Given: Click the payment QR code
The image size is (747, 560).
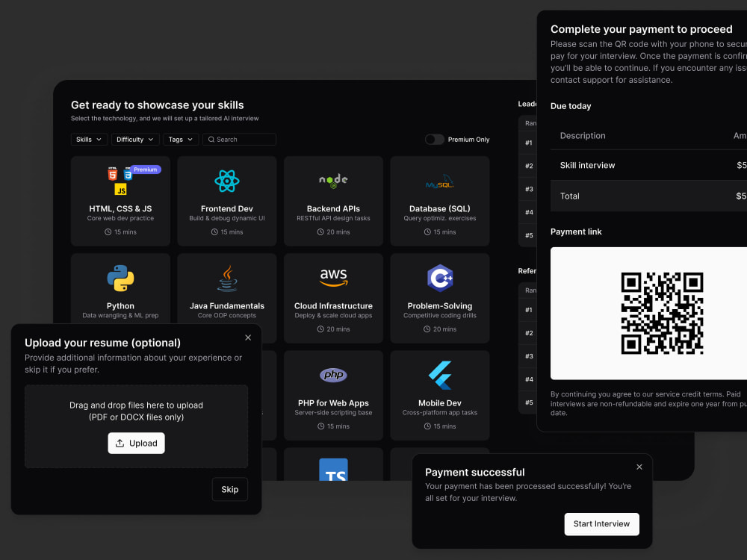Looking at the screenshot, I should pyautogui.click(x=662, y=314).
